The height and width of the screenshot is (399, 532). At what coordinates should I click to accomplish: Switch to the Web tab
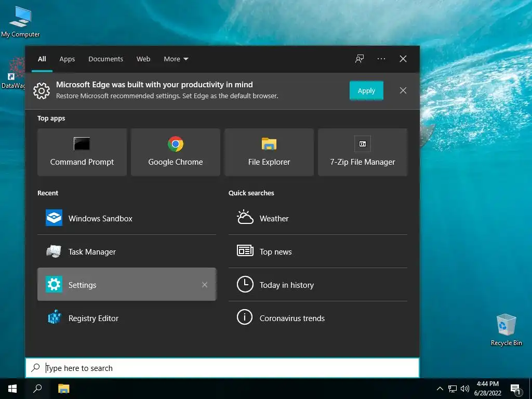point(143,59)
